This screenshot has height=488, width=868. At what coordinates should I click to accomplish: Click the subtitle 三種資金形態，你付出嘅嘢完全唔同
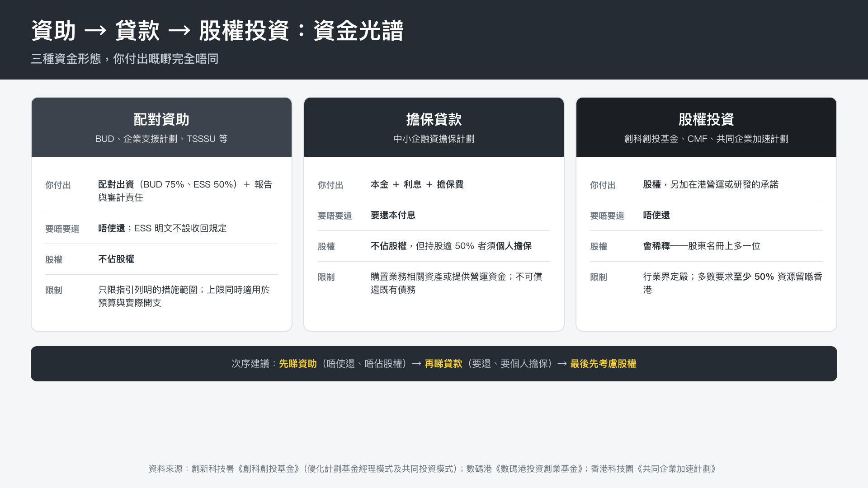[x=125, y=59]
